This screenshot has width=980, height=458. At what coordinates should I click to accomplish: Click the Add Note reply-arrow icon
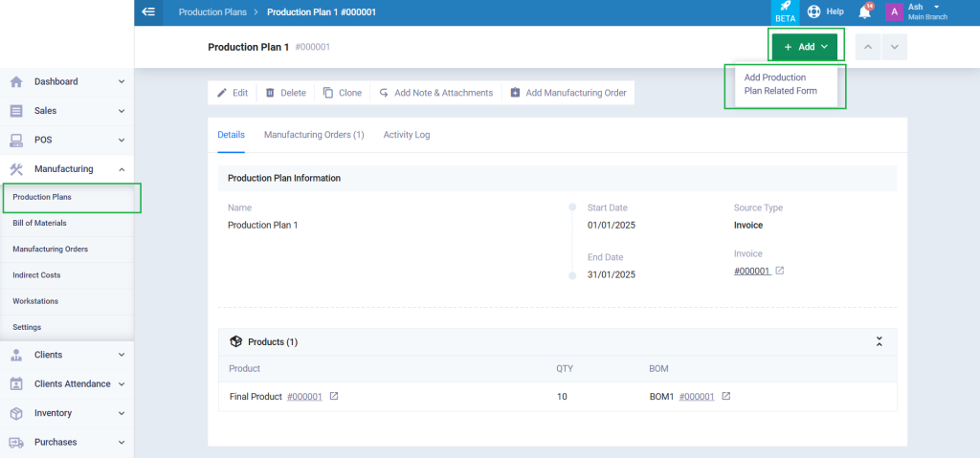click(384, 93)
